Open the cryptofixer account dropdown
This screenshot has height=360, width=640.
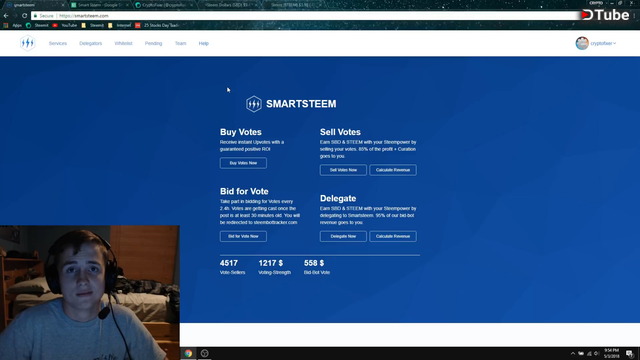[x=603, y=43]
